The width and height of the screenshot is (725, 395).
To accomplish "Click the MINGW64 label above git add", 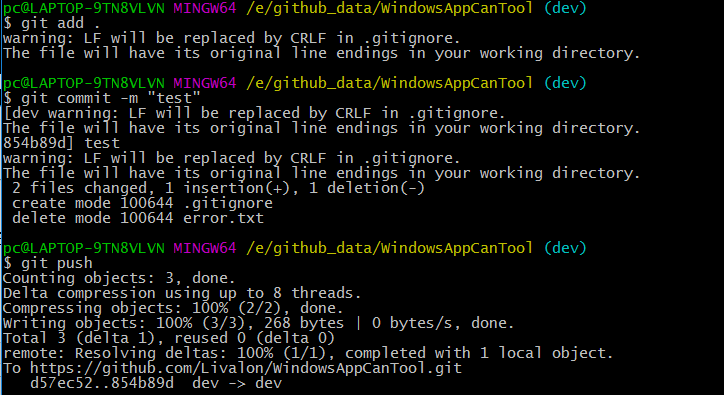I will (x=205, y=8).
